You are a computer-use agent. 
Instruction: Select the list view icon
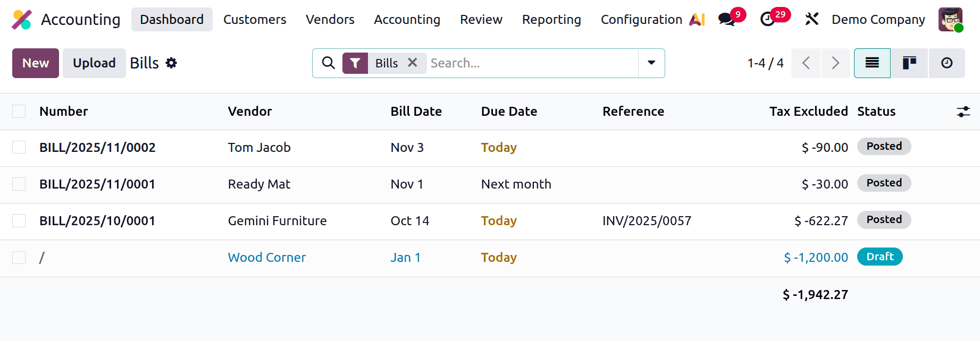872,63
